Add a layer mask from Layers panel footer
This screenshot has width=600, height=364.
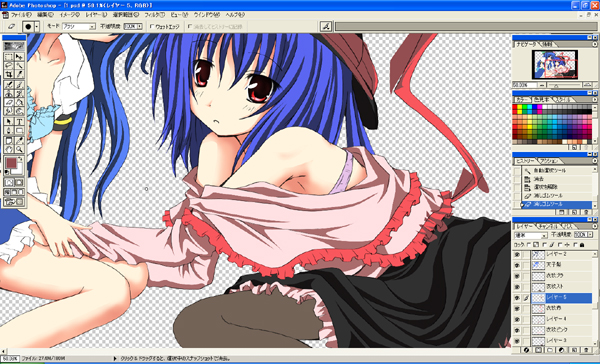[538, 350]
